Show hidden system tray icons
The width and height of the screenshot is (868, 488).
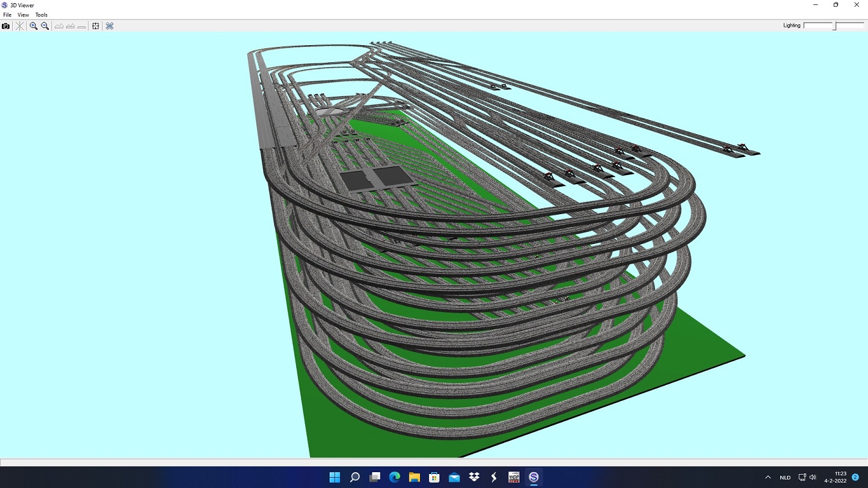click(x=768, y=477)
